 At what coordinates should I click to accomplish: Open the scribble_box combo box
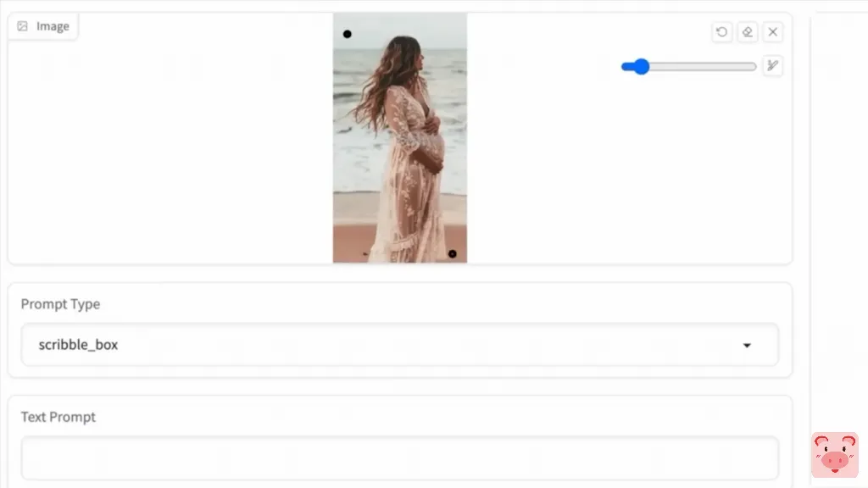[400, 345]
